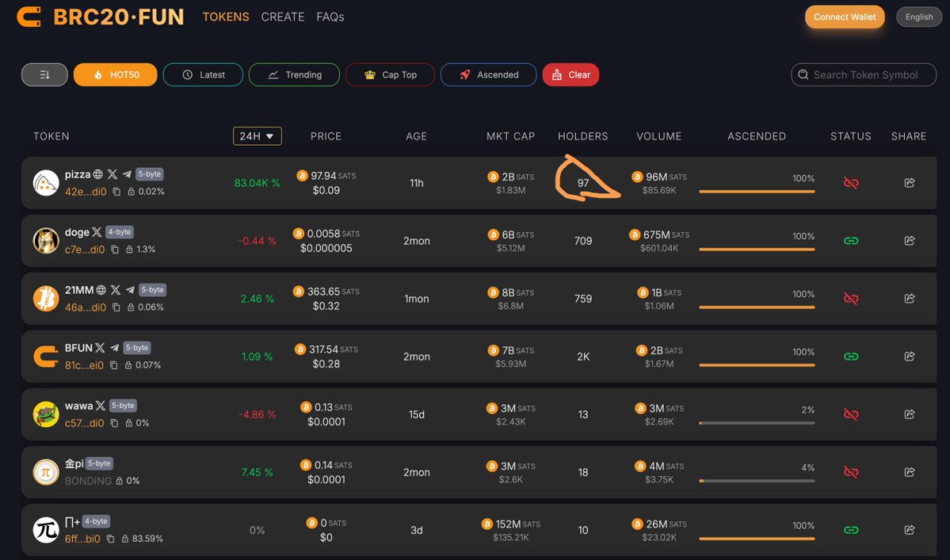
Task: Open the sort options button beside HOT50
Action: [44, 74]
